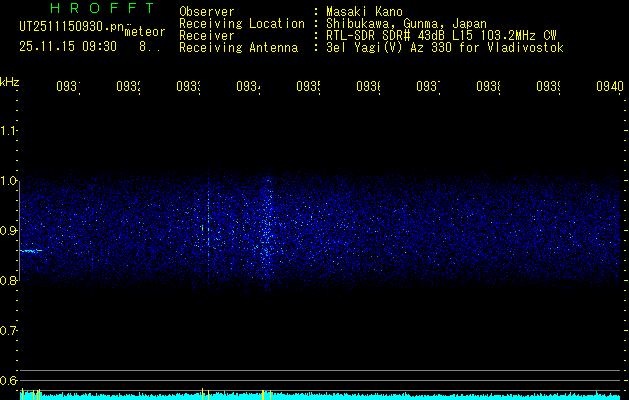Viewport: 629px width, 400px height.
Task: Click the 0.9 kHz axis label
Action: pyautogui.click(x=8, y=230)
